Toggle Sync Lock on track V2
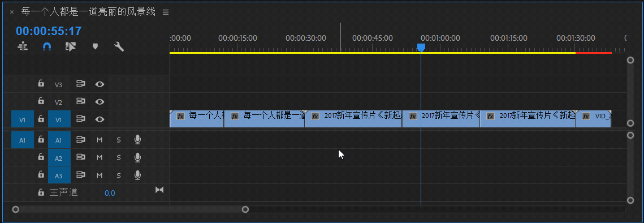Screen dimensions: 644x223 [x=80, y=101]
